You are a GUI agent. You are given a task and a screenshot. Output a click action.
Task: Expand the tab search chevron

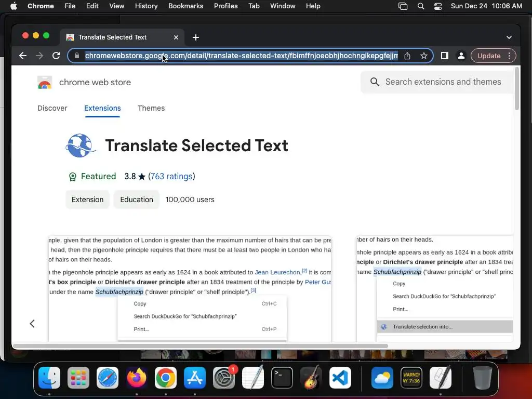click(509, 37)
